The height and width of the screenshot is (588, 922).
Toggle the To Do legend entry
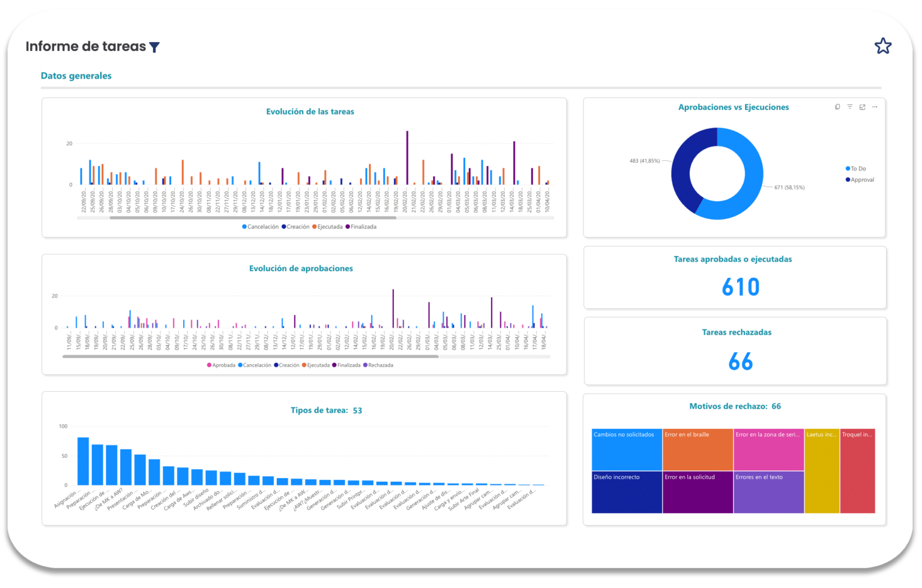pos(858,169)
